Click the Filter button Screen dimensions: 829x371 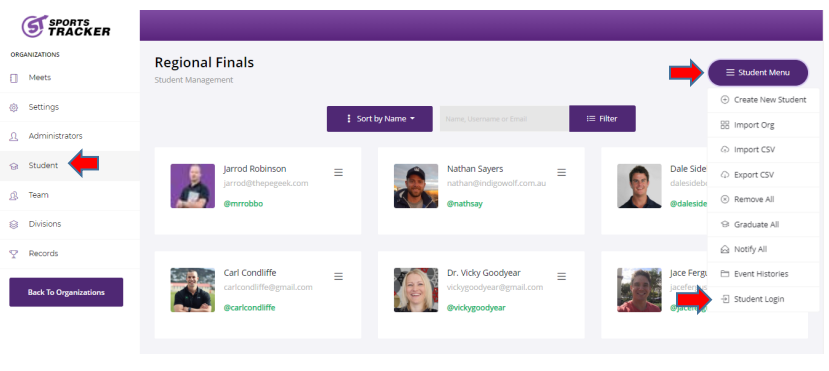(602, 119)
